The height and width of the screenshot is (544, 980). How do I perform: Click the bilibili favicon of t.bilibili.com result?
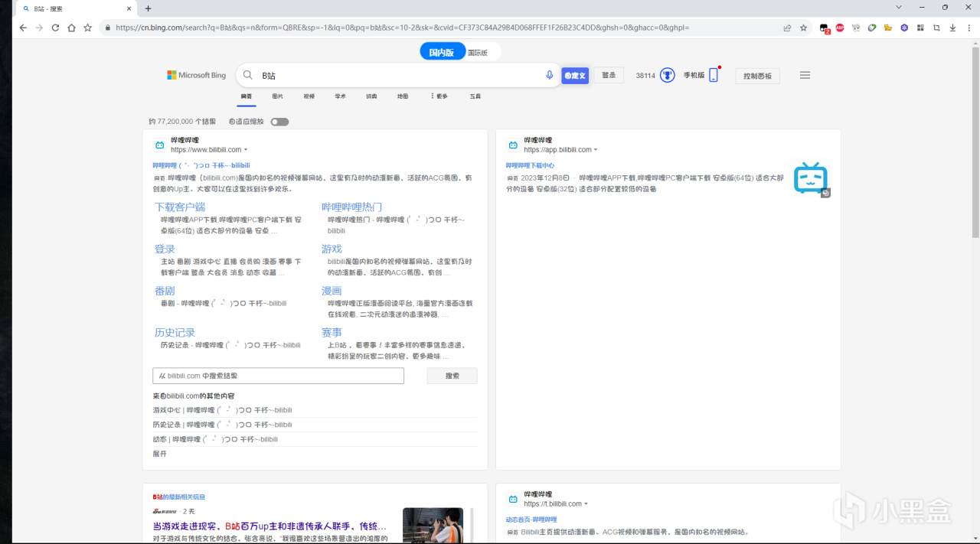click(512, 499)
